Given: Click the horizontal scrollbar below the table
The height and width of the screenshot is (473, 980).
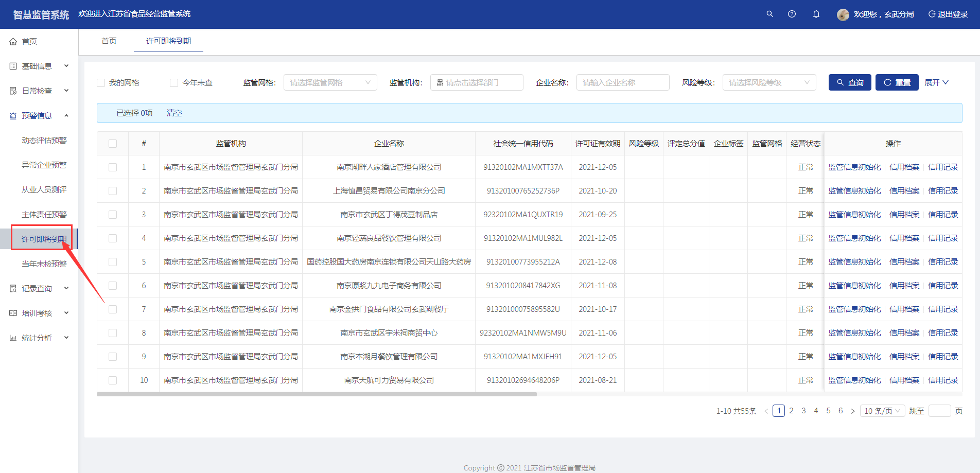Looking at the screenshot, I should (317, 394).
